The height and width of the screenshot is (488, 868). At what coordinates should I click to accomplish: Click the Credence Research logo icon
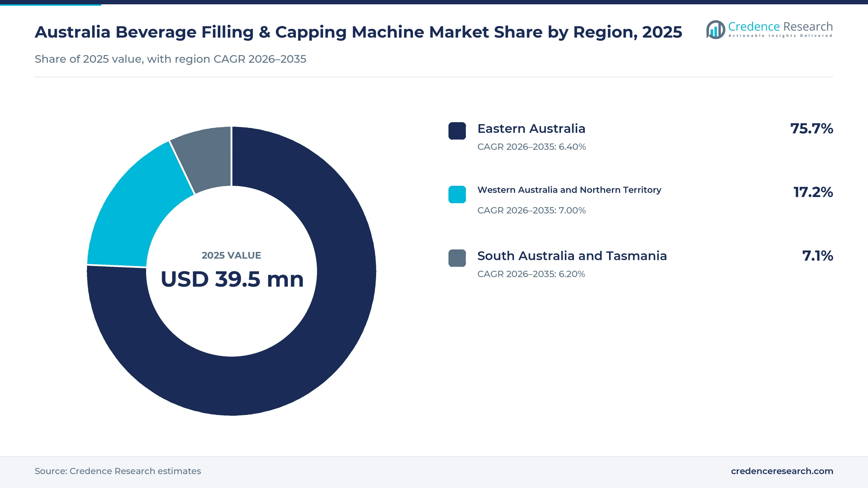[715, 30]
